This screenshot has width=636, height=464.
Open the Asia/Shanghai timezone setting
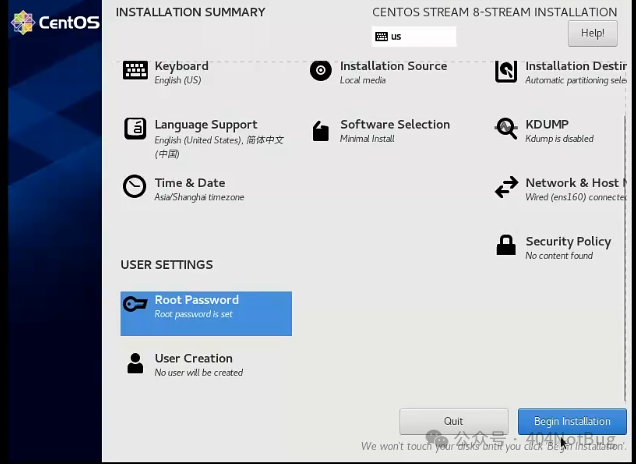[199, 197]
